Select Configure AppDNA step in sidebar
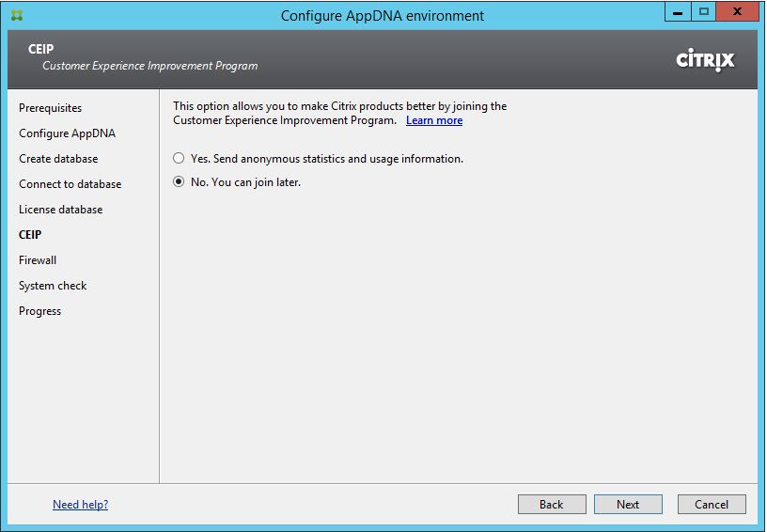This screenshot has width=767, height=532. tap(67, 133)
